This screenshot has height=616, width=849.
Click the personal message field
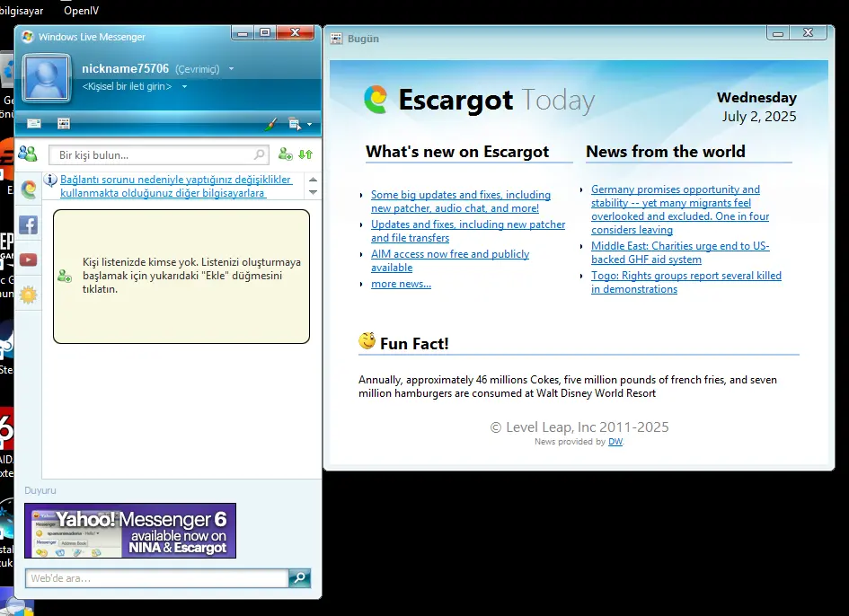[x=127, y=86]
